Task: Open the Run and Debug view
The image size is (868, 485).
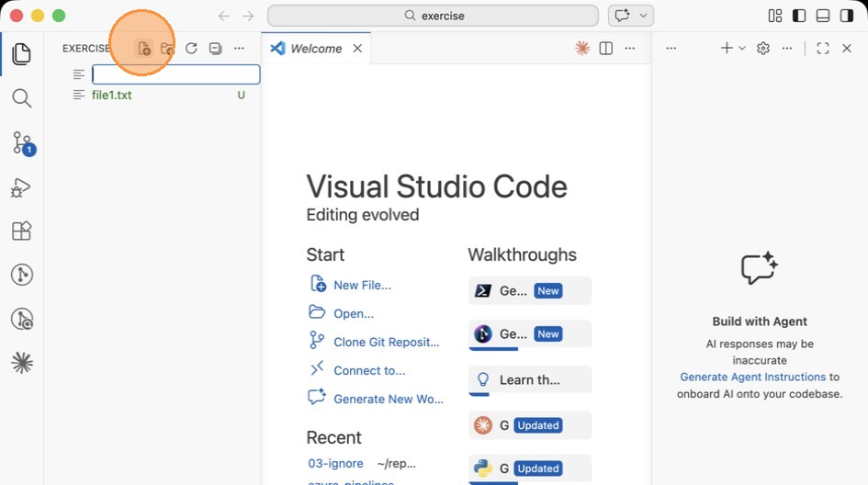Action: [21, 187]
